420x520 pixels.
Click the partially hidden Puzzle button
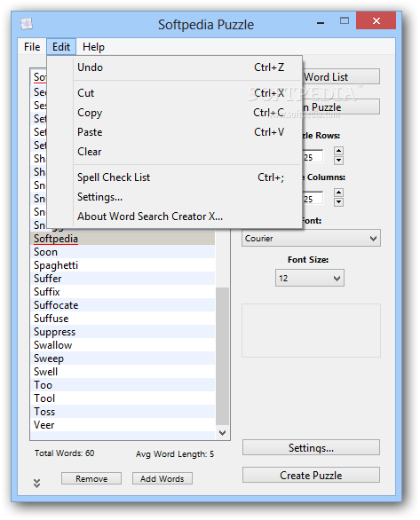341,106
